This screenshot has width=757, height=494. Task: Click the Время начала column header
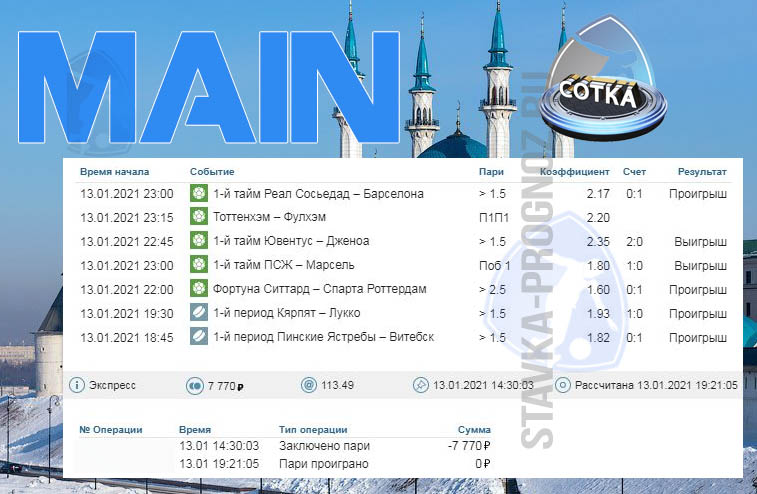pyautogui.click(x=114, y=172)
